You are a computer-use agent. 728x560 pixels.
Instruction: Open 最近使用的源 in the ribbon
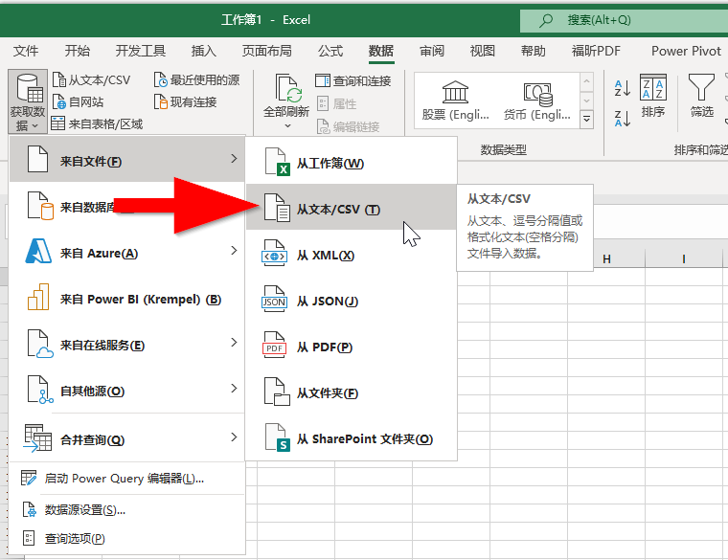coord(197,79)
